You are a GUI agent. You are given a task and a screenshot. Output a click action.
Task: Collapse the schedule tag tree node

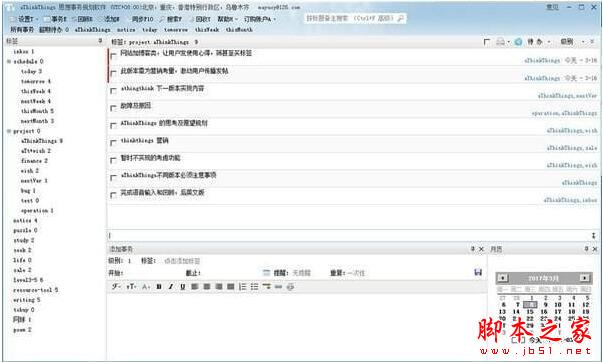point(9,62)
